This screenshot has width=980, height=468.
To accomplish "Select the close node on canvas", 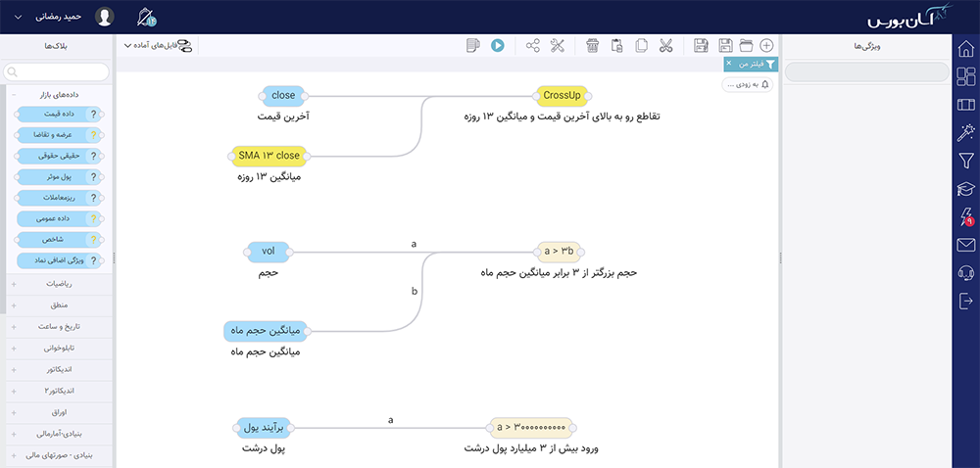I will [x=283, y=96].
